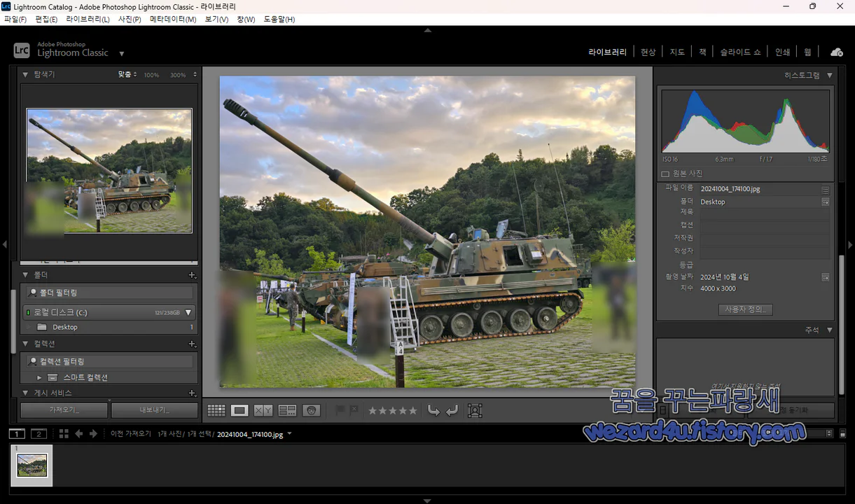Open the 보기(V) menu

[216, 20]
